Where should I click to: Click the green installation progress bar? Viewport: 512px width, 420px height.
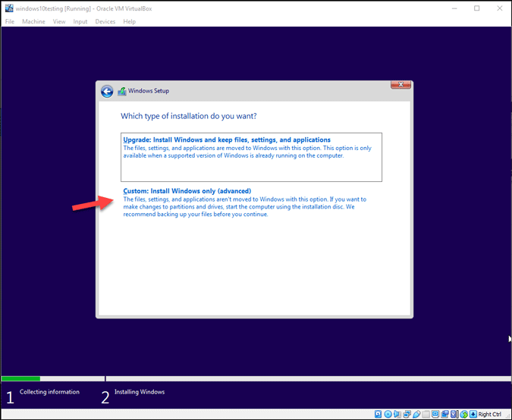point(20,378)
